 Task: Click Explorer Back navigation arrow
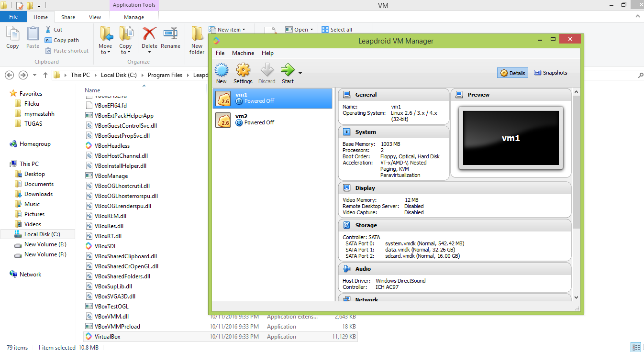[9, 75]
